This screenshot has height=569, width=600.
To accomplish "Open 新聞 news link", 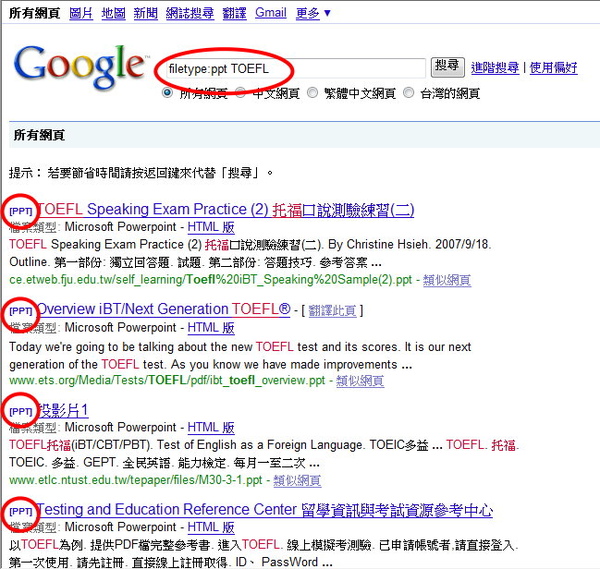I will [145, 13].
